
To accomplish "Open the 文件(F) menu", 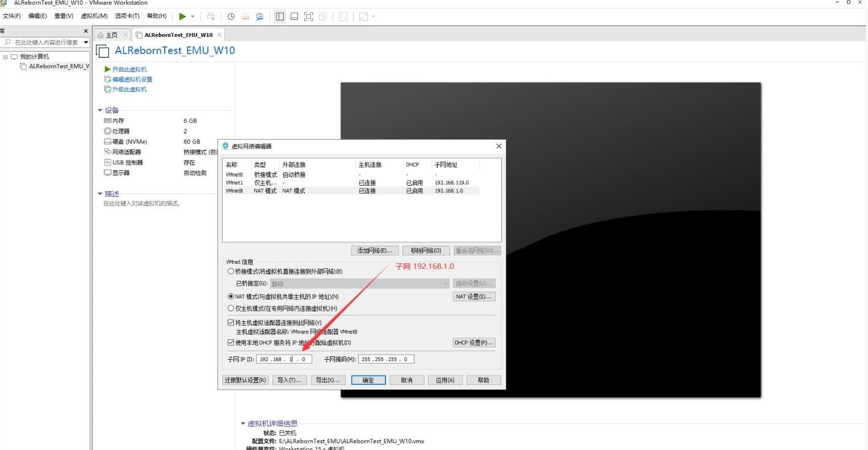I will click(x=12, y=16).
